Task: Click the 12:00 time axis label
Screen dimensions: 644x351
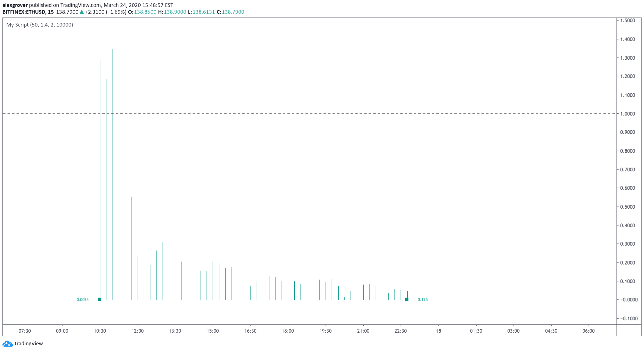Action: tap(138, 331)
